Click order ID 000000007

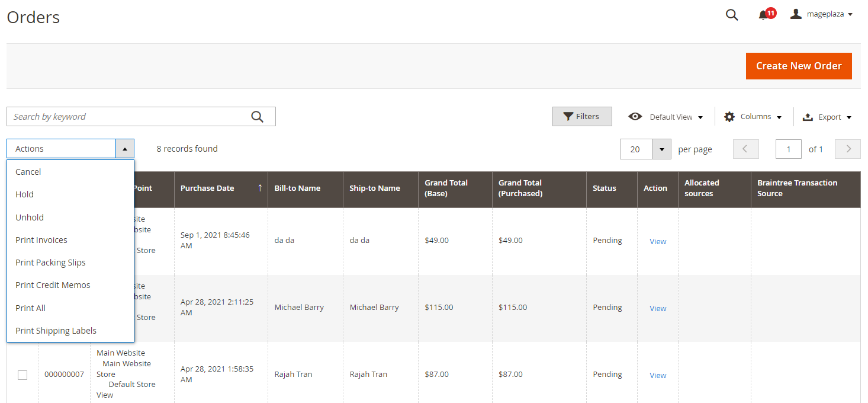pos(64,375)
